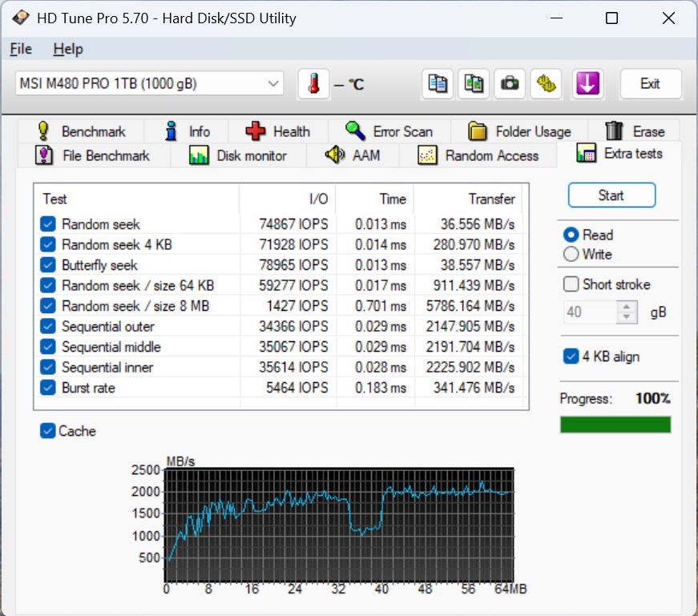Click the 341.476 MB/s burst rate value

[474, 388]
